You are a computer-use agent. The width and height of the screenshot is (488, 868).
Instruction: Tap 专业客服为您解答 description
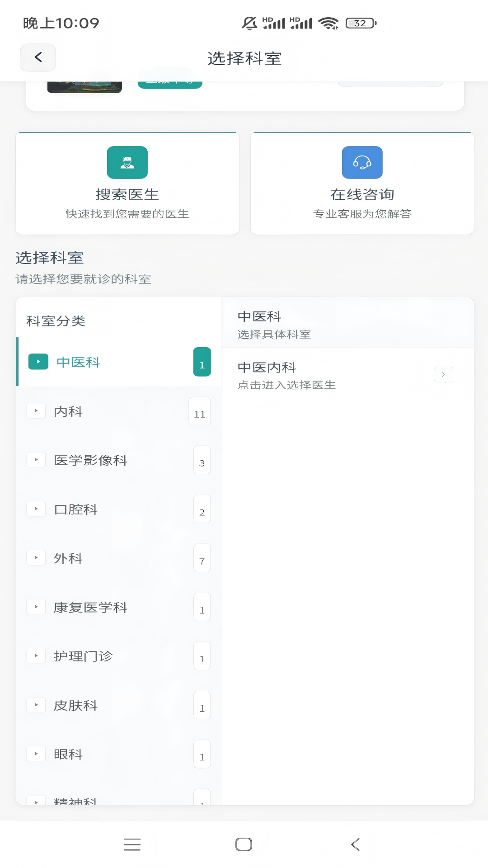click(362, 214)
